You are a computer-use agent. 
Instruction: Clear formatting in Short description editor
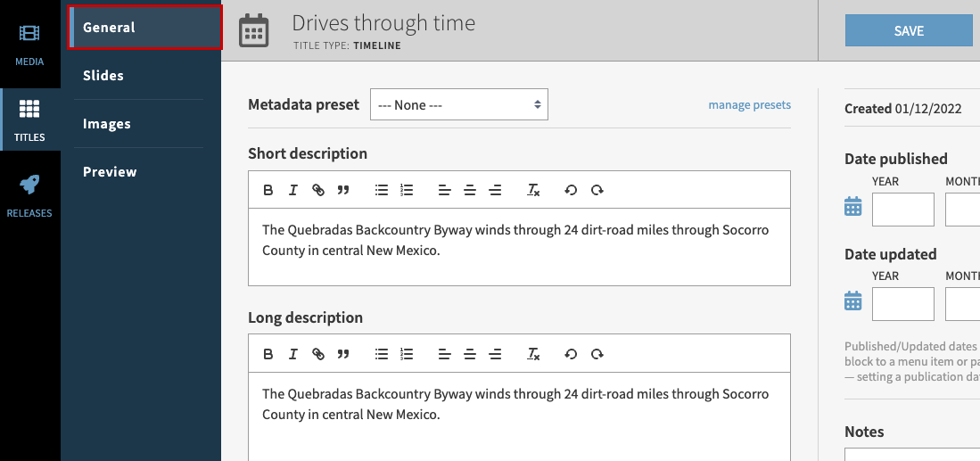pyautogui.click(x=533, y=190)
